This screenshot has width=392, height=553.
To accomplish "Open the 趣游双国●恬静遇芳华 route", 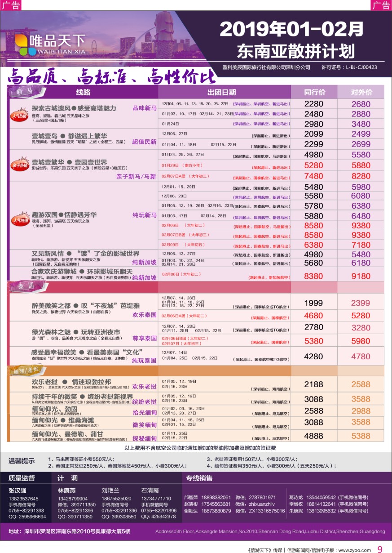I will 64,214.
